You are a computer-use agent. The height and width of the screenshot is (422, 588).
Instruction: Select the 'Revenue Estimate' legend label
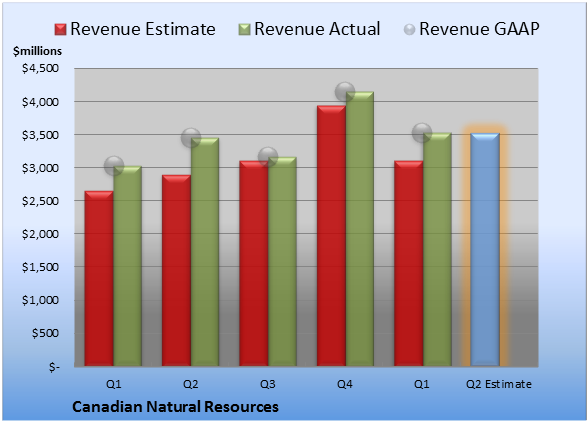point(143,29)
